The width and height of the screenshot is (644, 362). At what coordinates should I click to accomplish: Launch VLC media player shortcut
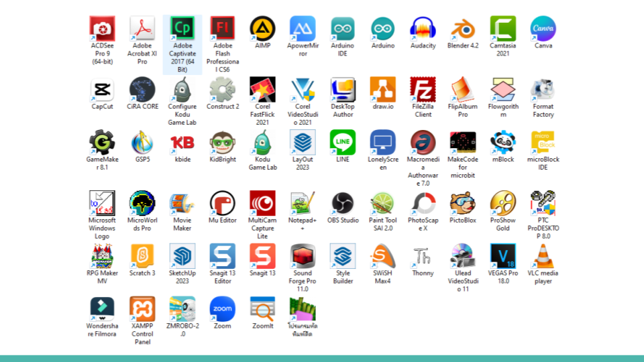543,256
